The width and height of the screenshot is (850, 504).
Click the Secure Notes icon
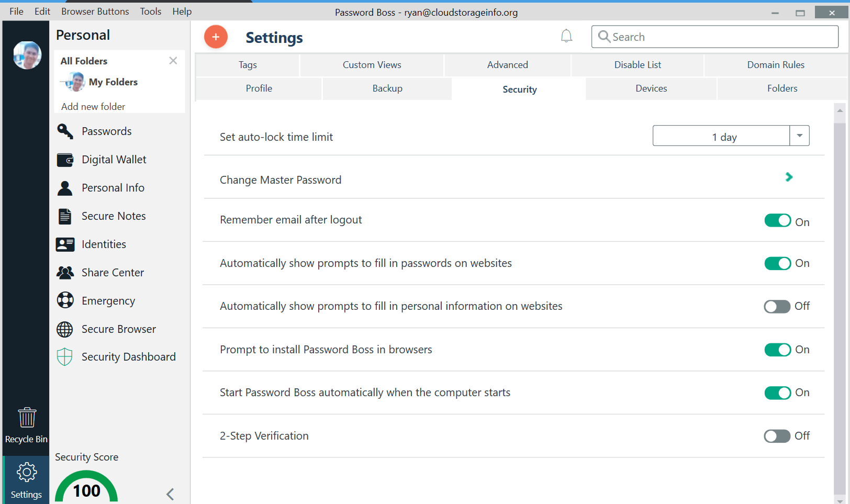point(64,216)
